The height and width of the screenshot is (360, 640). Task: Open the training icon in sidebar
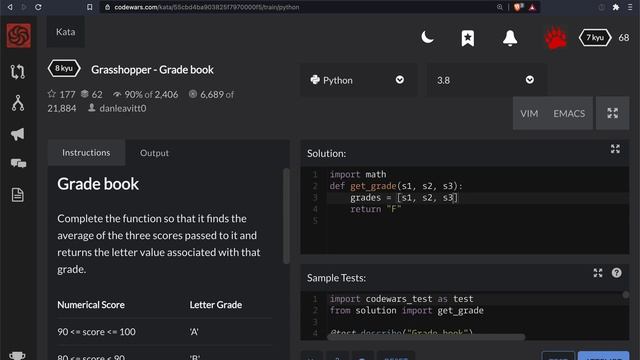[18, 72]
